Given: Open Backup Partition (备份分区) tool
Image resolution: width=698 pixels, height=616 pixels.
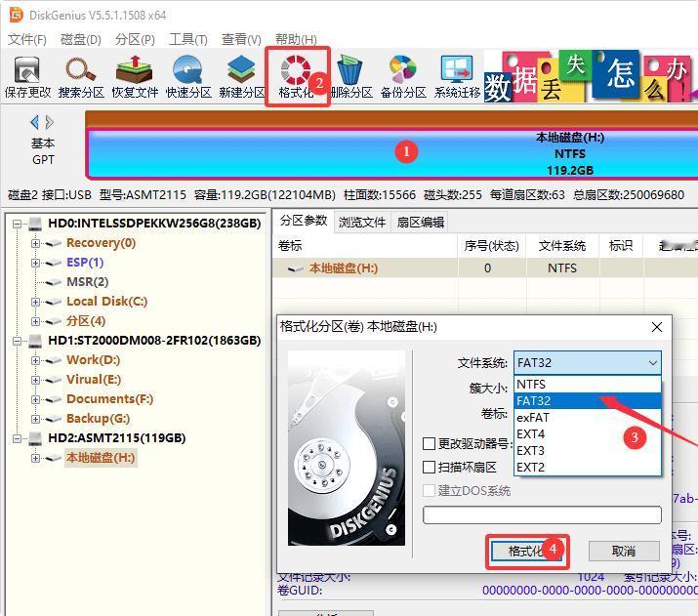Looking at the screenshot, I should point(403,70).
